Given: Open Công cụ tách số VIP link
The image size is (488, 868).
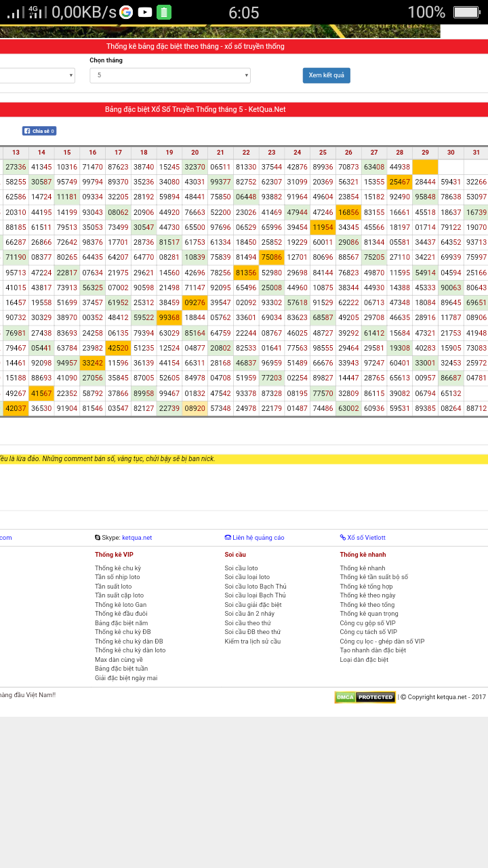Looking at the screenshot, I should click(369, 632).
